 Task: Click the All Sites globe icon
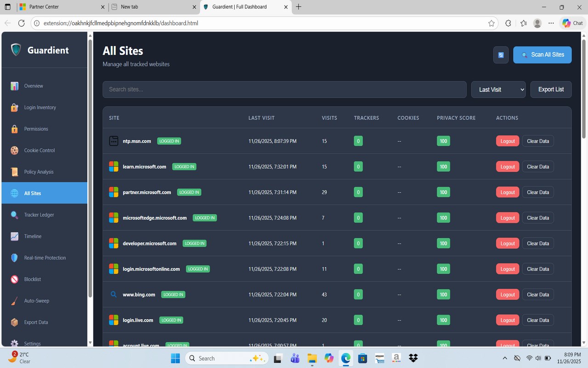point(15,193)
